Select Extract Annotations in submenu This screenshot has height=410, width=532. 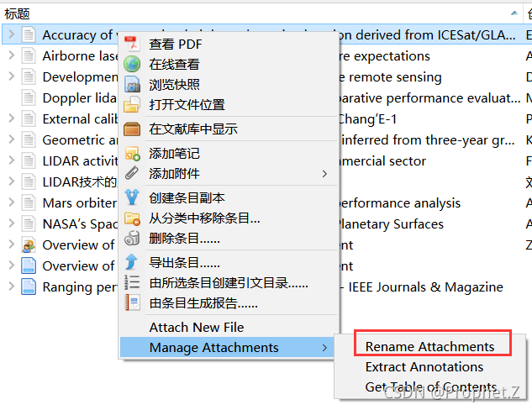(424, 366)
